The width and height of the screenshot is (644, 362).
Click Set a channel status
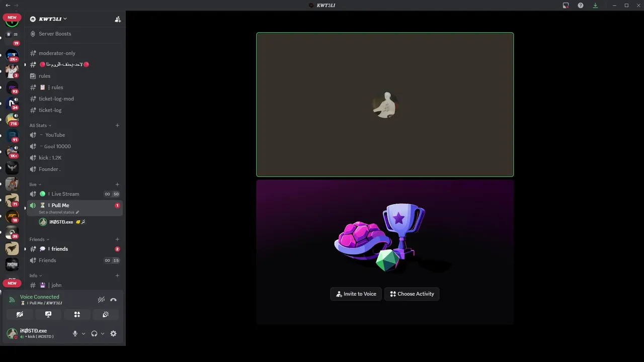pyautogui.click(x=59, y=212)
